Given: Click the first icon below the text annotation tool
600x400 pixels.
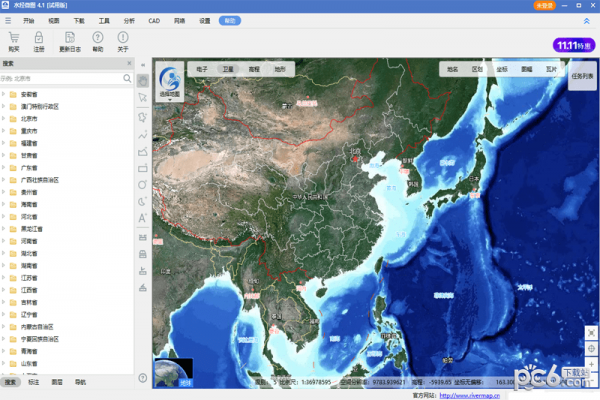Looking at the screenshot, I should tap(143, 238).
